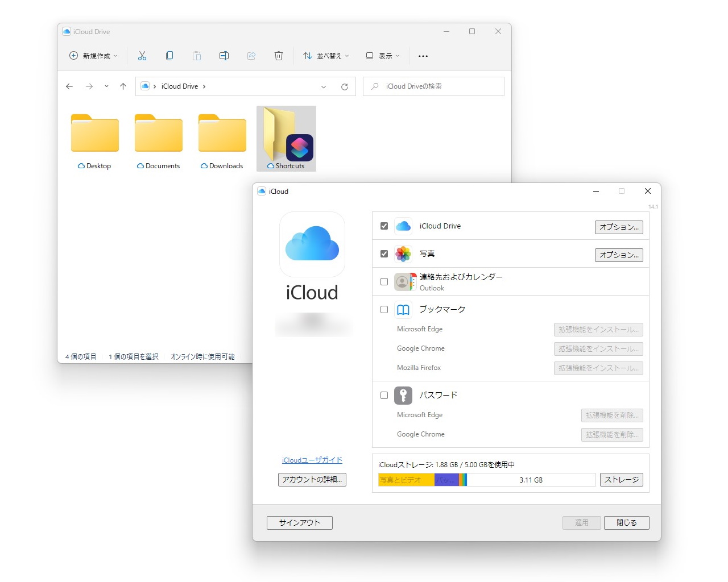Click the iCloud Drive cloud icon in settings
Viewport: 728px width, 582px height.
point(403,226)
